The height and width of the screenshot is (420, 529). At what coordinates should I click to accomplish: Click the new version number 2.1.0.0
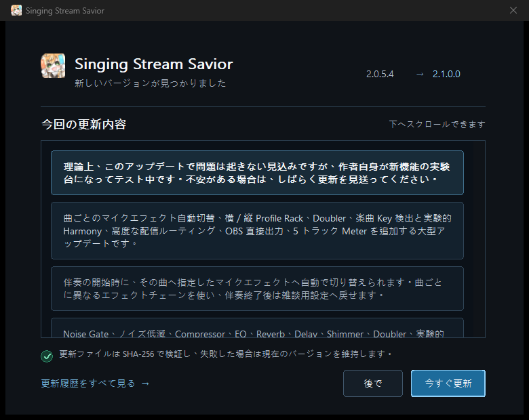pyautogui.click(x=446, y=74)
